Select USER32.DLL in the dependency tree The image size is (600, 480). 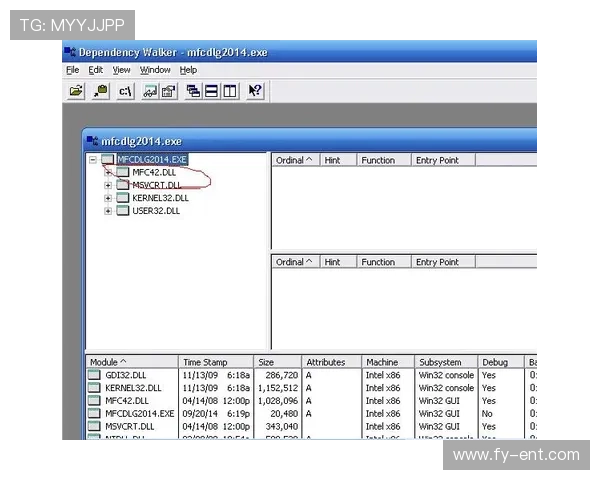[x=156, y=211]
